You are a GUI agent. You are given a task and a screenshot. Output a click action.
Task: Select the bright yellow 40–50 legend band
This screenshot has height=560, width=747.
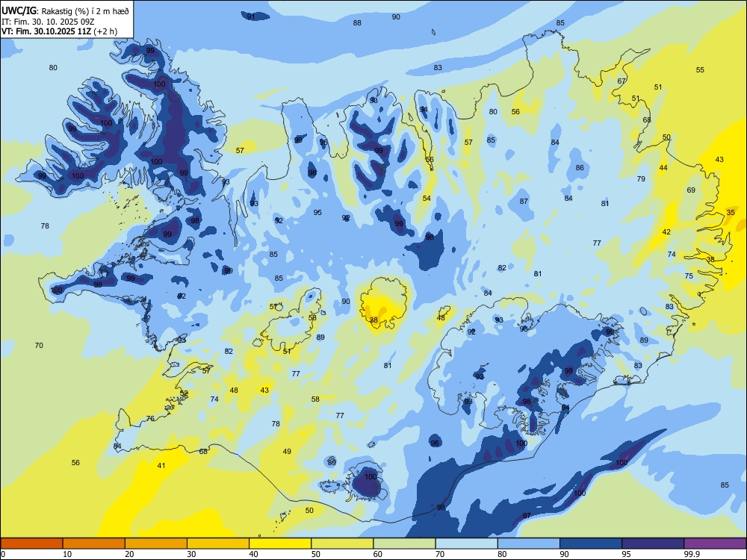(x=280, y=544)
